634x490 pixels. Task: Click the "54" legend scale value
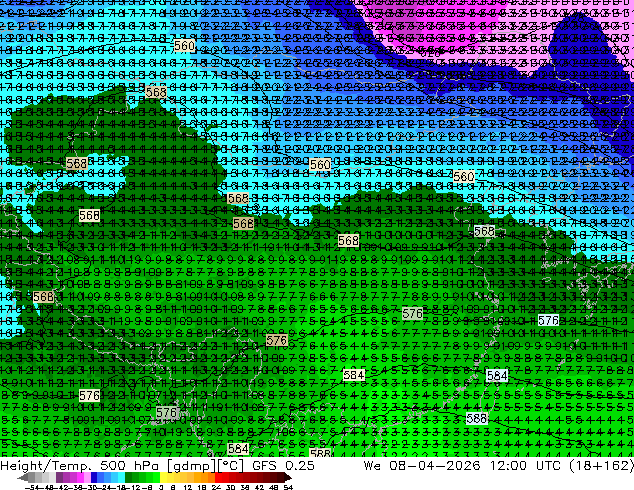[x=287, y=487]
